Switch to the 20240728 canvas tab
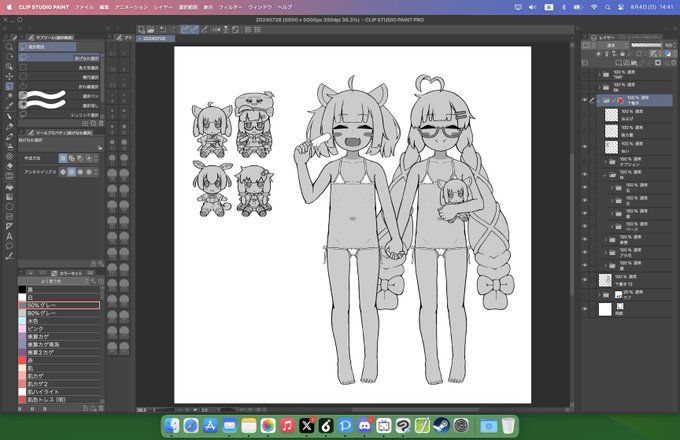Viewport: 680px width, 440px height. pyautogui.click(x=156, y=39)
